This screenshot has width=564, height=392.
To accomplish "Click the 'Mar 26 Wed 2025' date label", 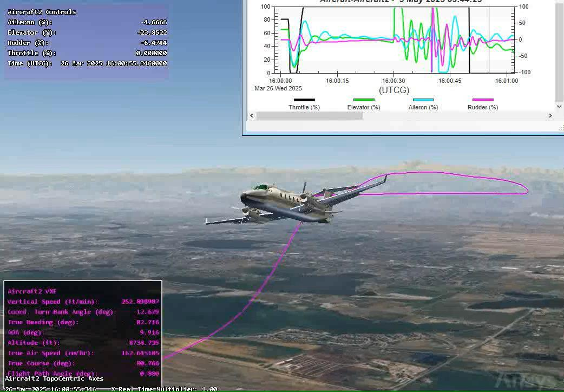I will tap(278, 89).
